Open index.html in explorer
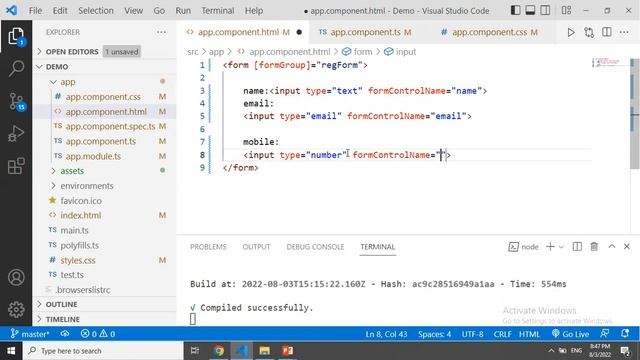 tap(81, 215)
